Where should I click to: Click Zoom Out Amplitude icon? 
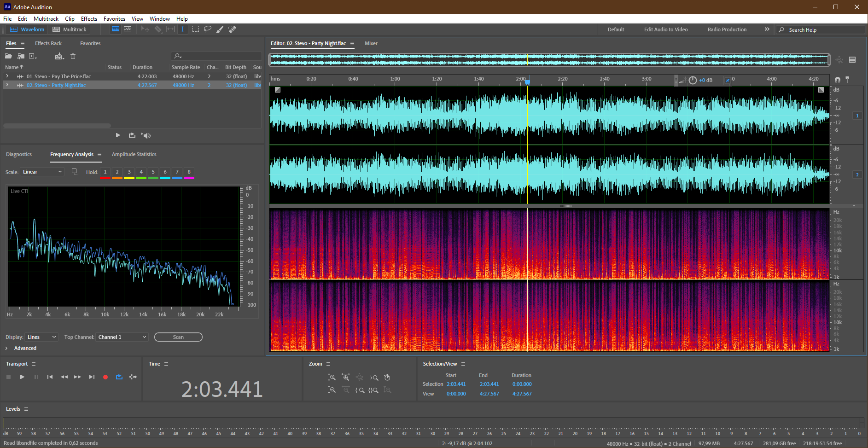[332, 390]
